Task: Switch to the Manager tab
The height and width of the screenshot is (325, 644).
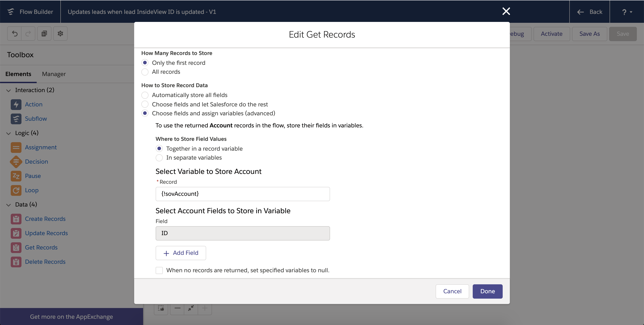Action: [54, 74]
